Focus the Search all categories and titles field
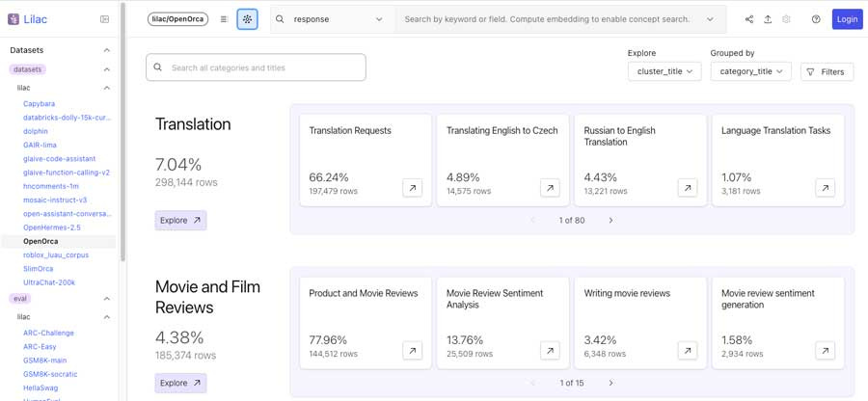Viewport: 868px width, 401px height. point(256,67)
